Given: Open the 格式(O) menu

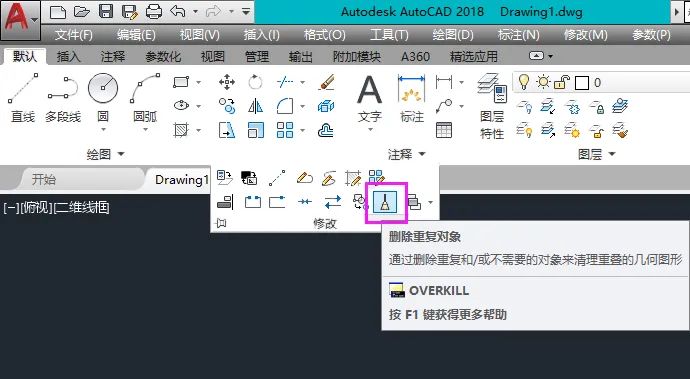Looking at the screenshot, I should pos(325,35).
